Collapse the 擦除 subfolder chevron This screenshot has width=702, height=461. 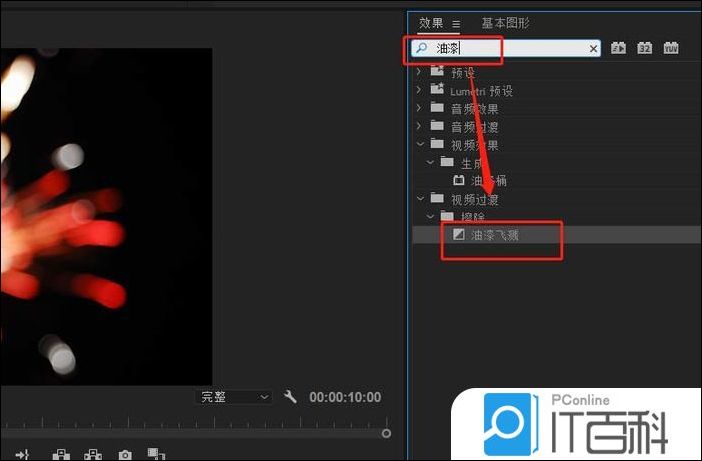pos(430,217)
